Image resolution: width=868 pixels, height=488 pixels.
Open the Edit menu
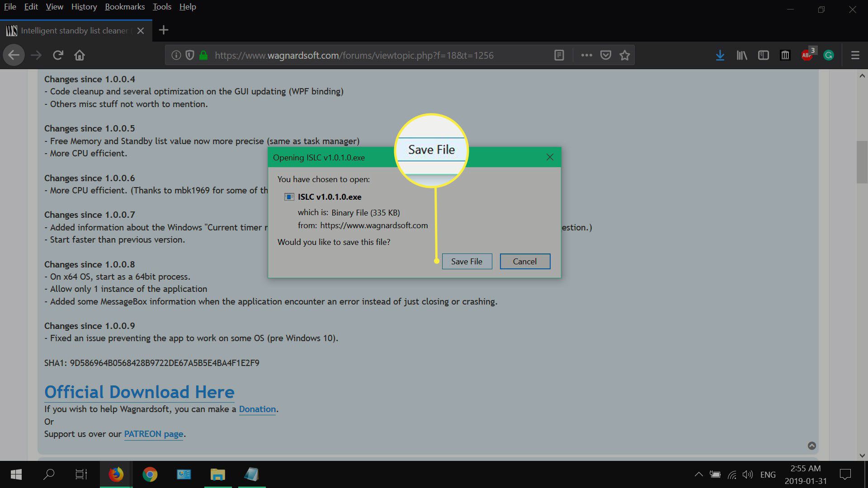31,7
